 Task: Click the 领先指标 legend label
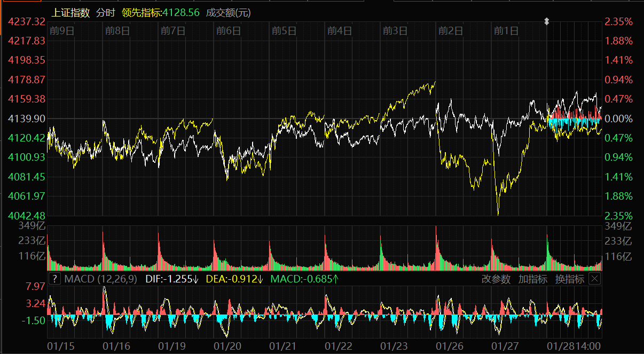(x=160, y=12)
